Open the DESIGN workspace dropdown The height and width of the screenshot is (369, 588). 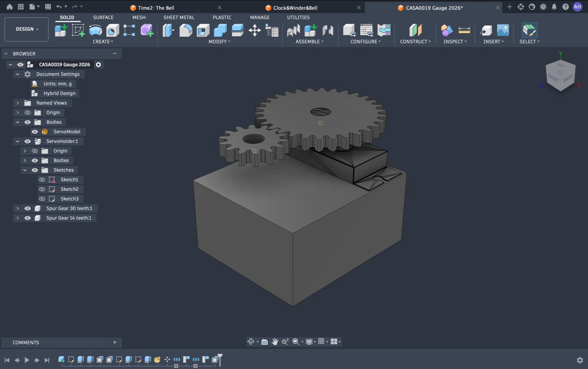coord(27,29)
